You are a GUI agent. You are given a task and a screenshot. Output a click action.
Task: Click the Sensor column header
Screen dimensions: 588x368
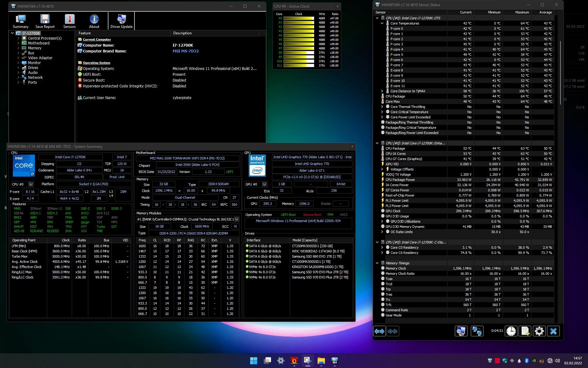(x=410, y=12)
